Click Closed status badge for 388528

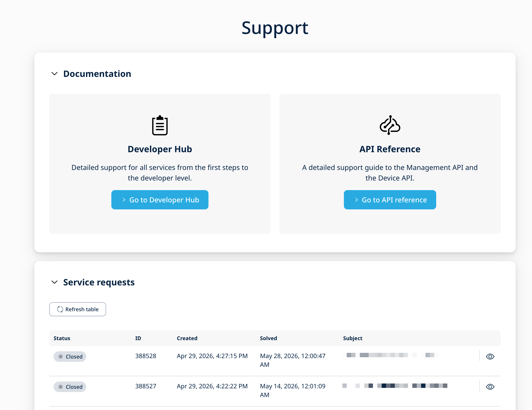[x=70, y=357]
